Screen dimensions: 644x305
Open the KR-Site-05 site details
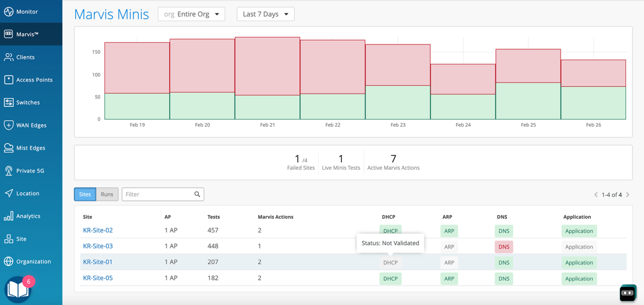pos(98,278)
